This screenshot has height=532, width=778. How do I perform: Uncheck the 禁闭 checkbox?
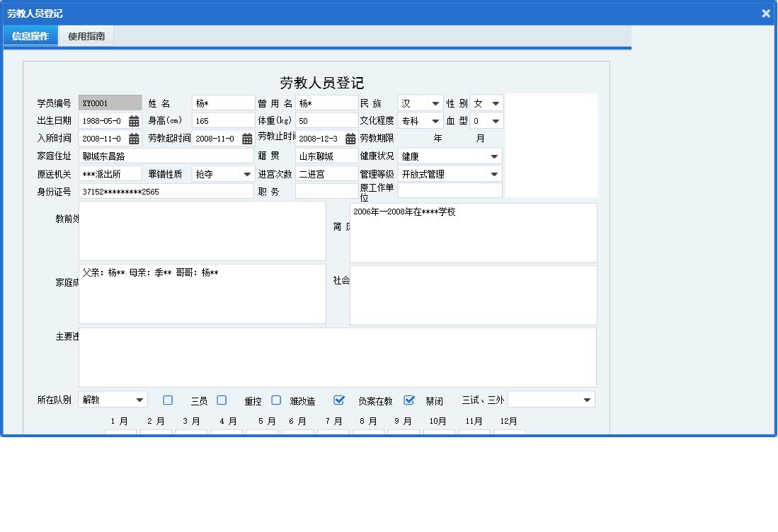point(408,400)
